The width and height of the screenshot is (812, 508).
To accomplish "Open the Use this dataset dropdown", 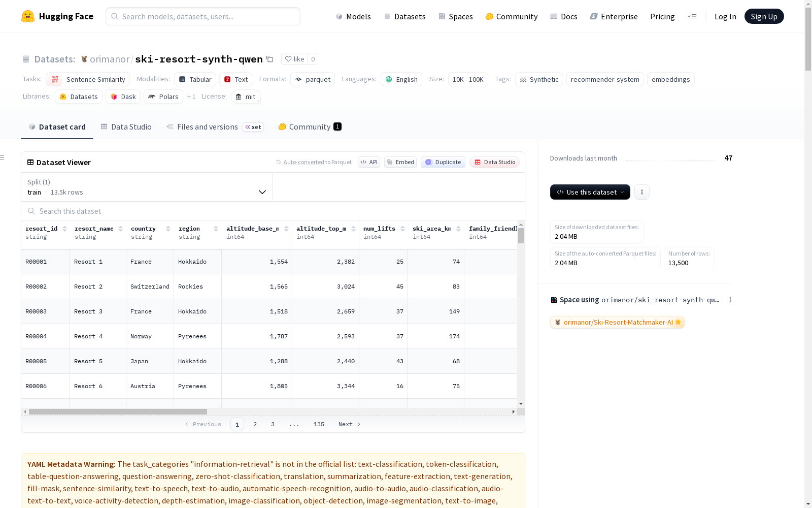I will 590,192.
